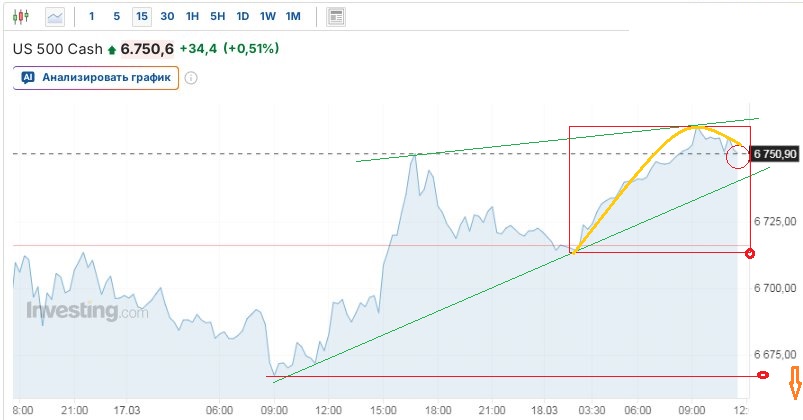The image size is (803, 420).
Task: Set the chart to 1H timeframe
Action: (192, 16)
